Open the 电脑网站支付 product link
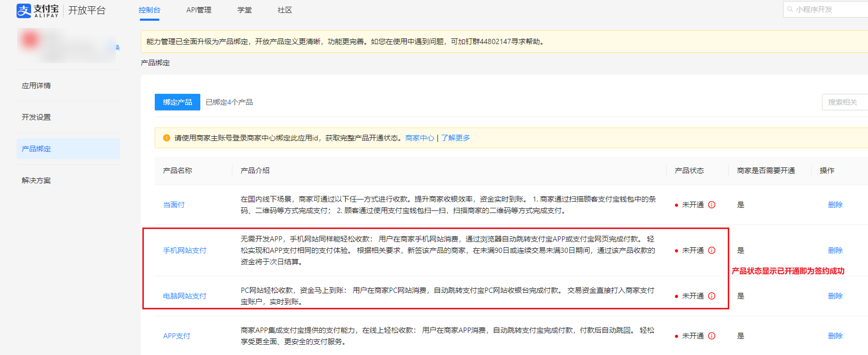Screen dimensions: 868x355 185,296
